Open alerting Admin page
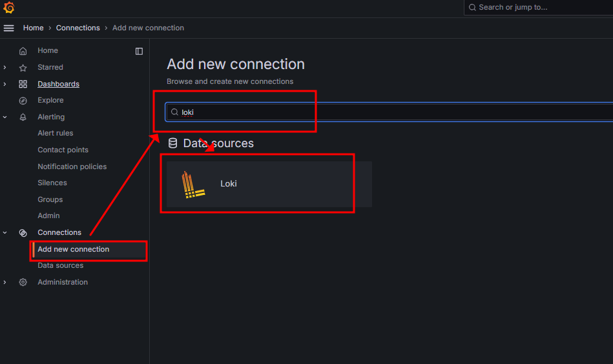 click(x=48, y=216)
